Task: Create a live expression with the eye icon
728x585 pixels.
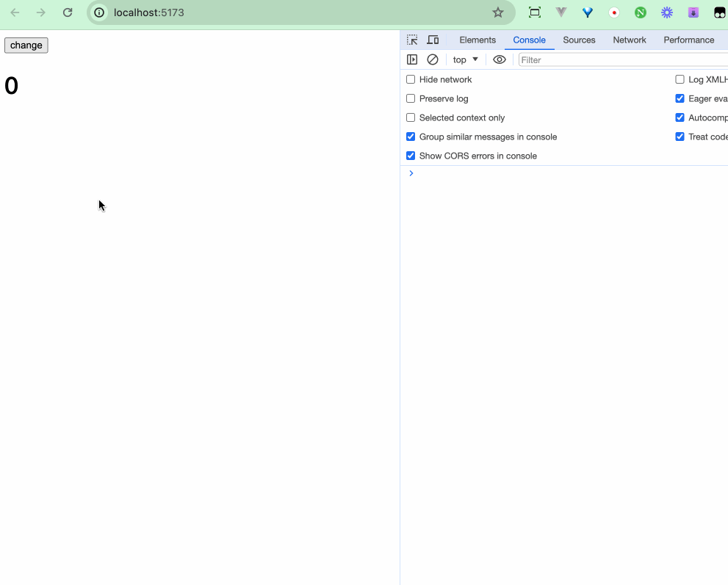Action: [500, 59]
